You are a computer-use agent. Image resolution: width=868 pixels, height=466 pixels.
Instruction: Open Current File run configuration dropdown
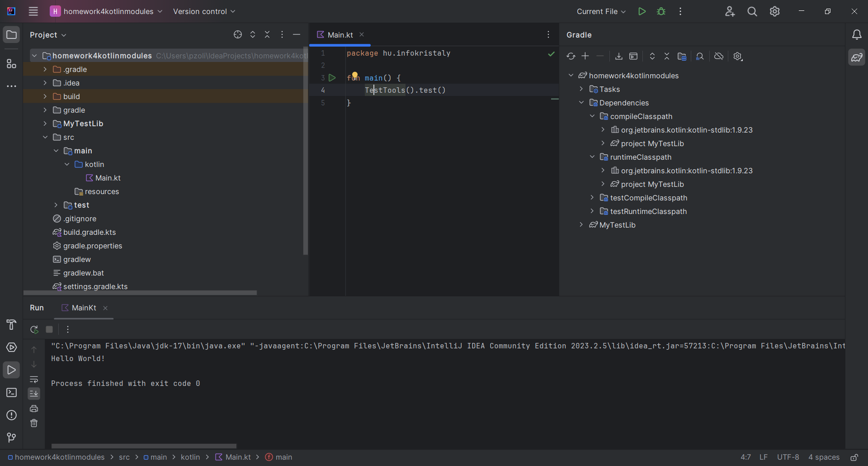[x=601, y=11]
